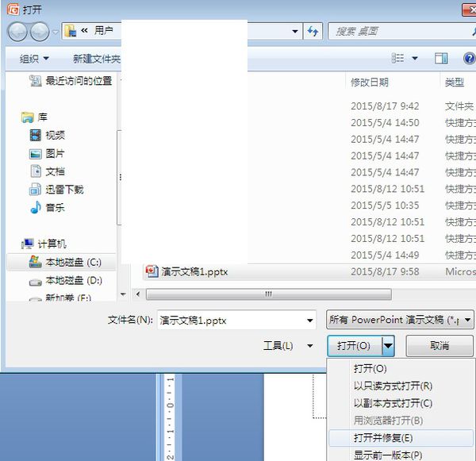This screenshot has width=476, height=461.
Task: Click the Back navigation arrow button
Action: [x=17, y=32]
